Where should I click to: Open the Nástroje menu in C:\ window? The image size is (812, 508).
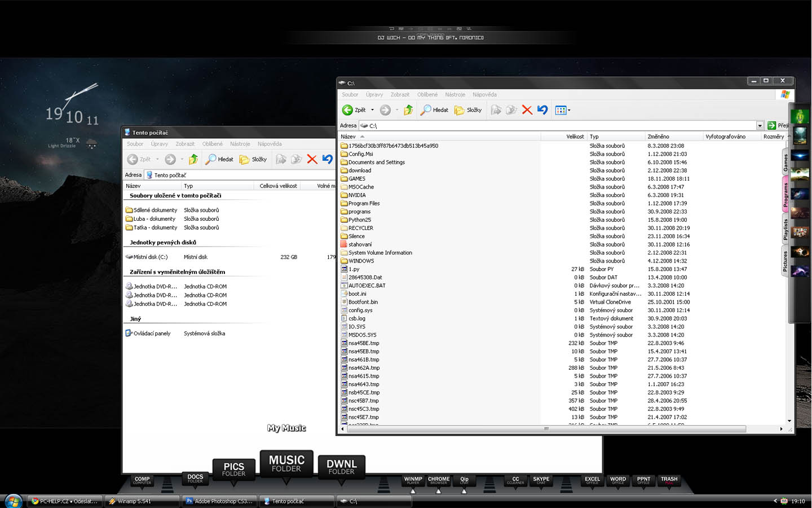pyautogui.click(x=454, y=95)
